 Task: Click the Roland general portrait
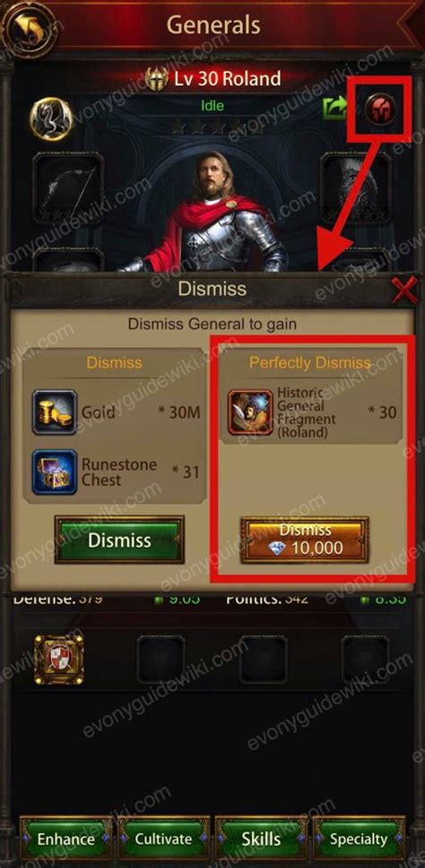click(213, 213)
